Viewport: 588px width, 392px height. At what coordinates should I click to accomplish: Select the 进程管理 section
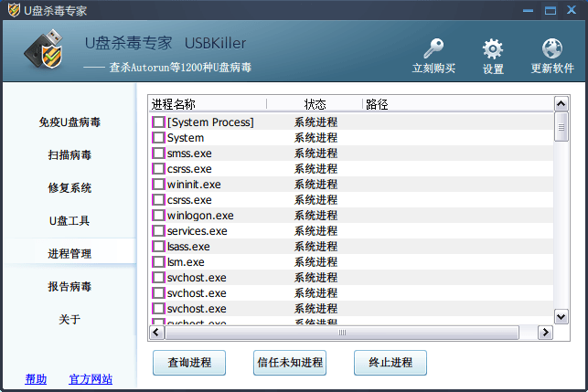tap(69, 254)
